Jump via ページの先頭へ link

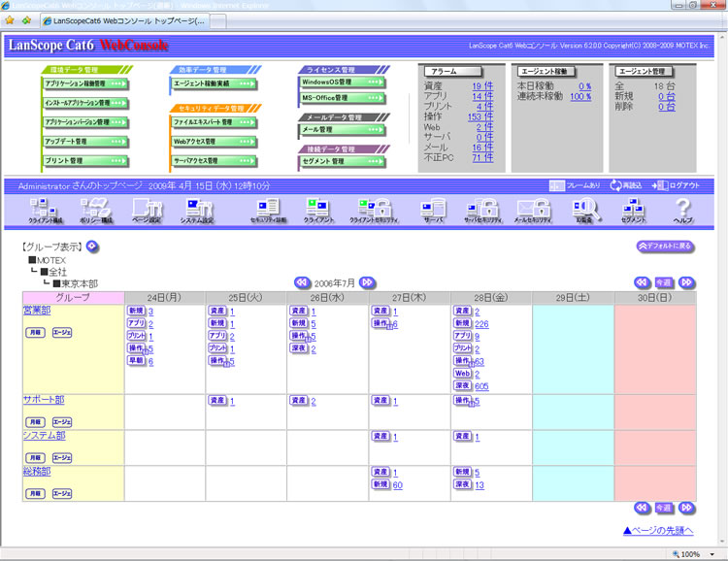pos(658,530)
